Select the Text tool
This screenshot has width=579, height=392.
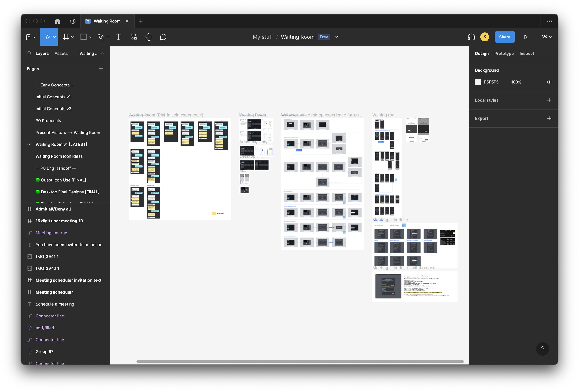pos(119,37)
